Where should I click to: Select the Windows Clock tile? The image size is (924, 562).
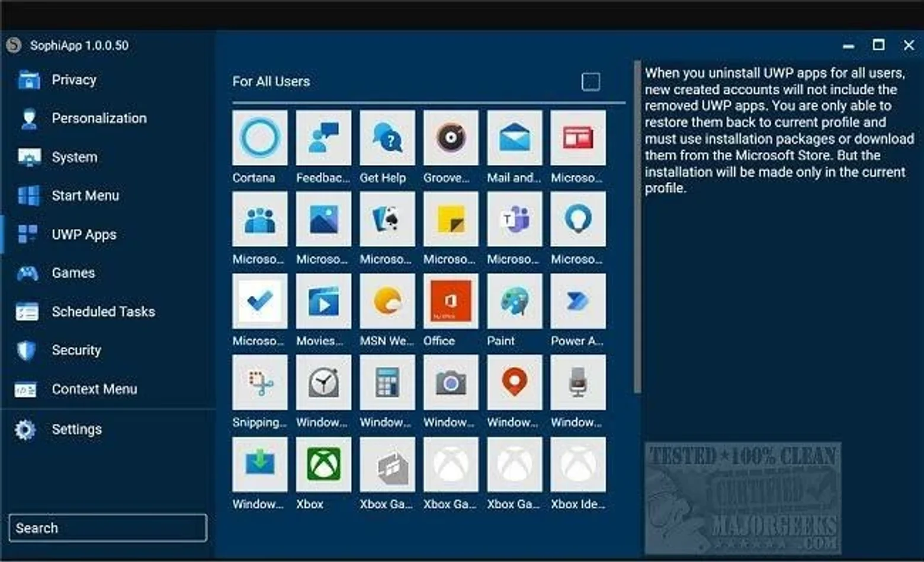(x=323, y=382)
